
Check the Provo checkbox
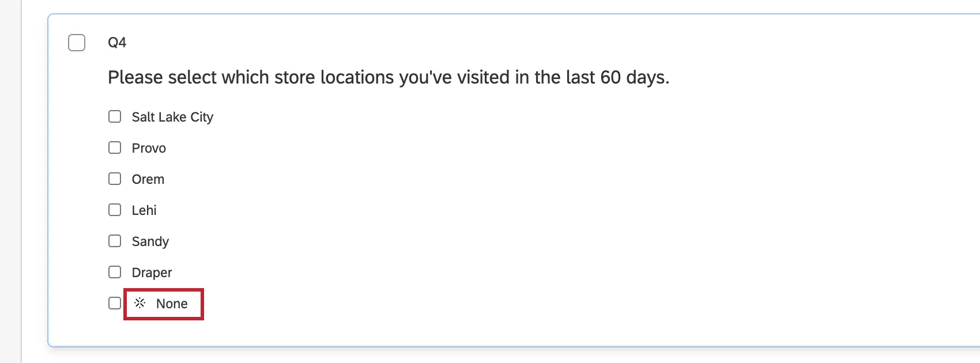(x=114, y=147)
